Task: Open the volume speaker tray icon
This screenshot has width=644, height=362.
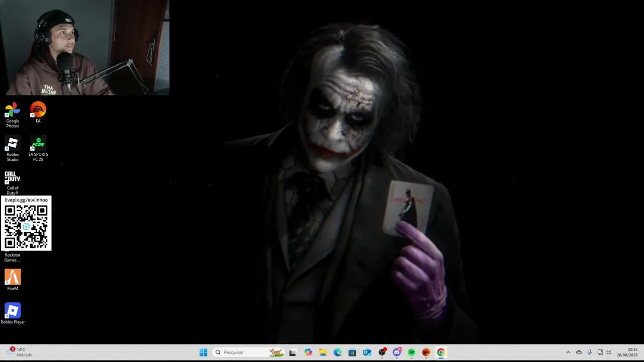Action: click(x=608, y=352)
